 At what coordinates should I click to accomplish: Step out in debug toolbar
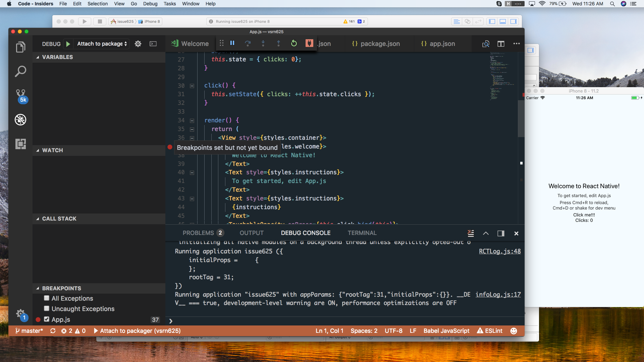(x=278, y=43)
